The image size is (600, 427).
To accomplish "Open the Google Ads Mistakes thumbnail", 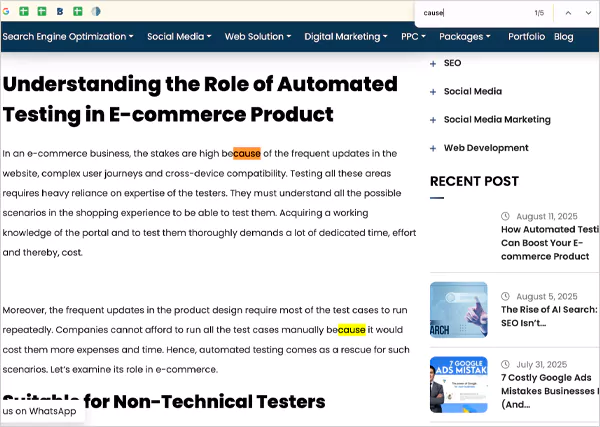I will [458, 385].
